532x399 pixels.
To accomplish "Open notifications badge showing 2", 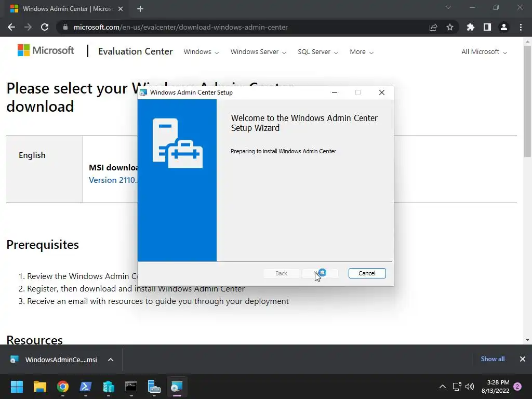I will (517, 387).
